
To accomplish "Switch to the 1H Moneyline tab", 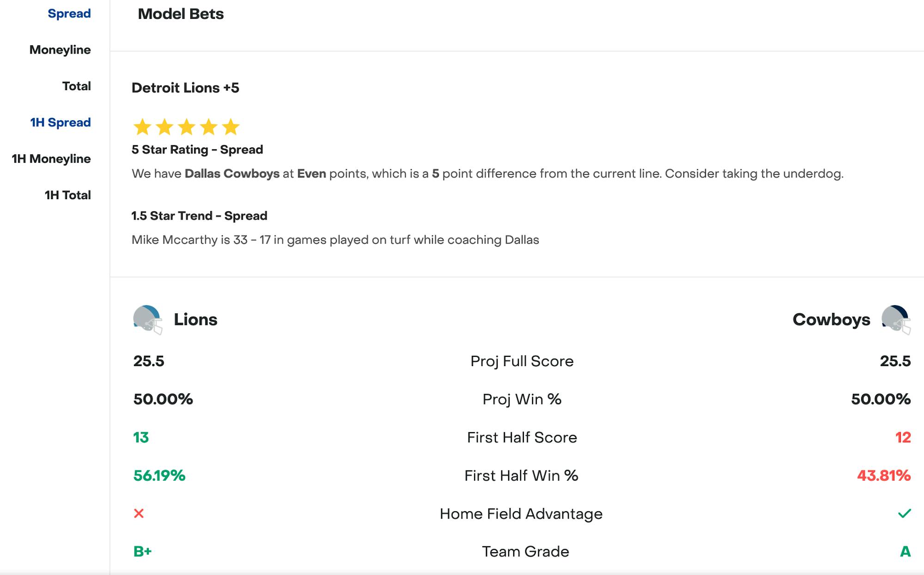I will 51,159.
